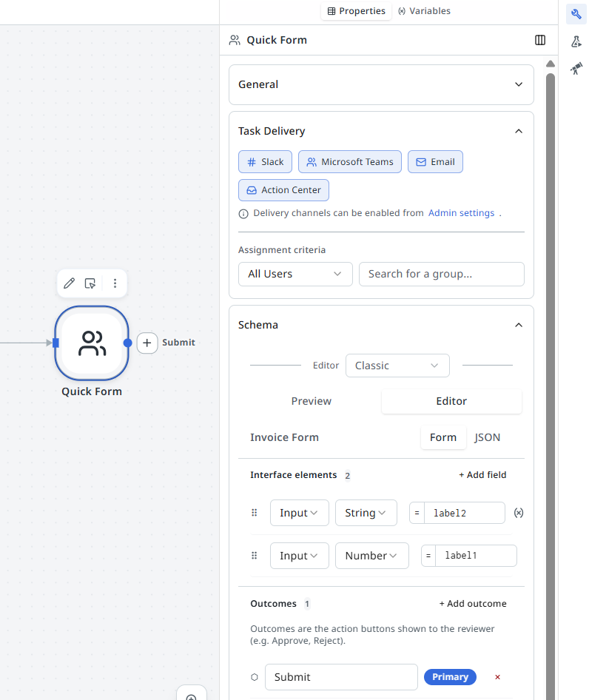
Task: Toggle Email delivery channel
Action: coord(435,161)
